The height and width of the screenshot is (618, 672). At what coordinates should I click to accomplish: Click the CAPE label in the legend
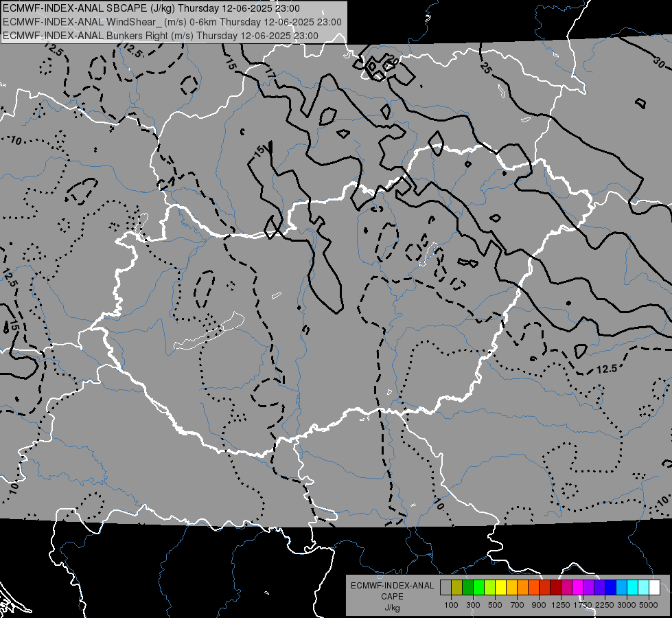tap(392, 597)
